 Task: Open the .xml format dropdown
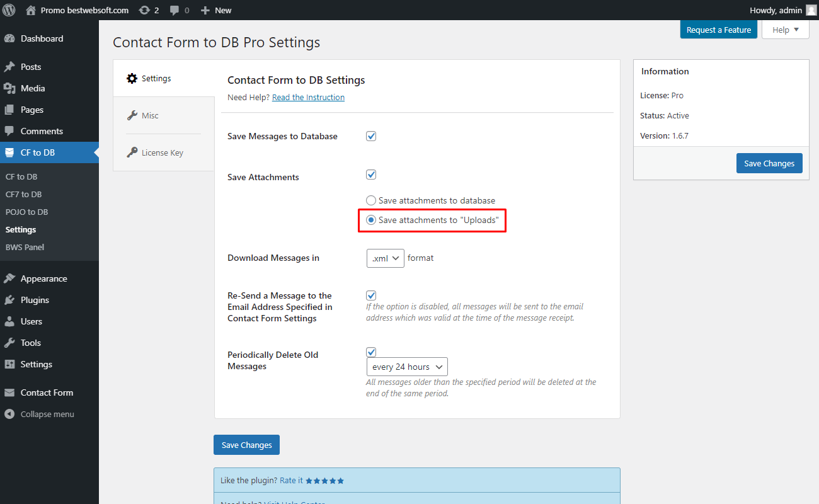click(386, 258)
